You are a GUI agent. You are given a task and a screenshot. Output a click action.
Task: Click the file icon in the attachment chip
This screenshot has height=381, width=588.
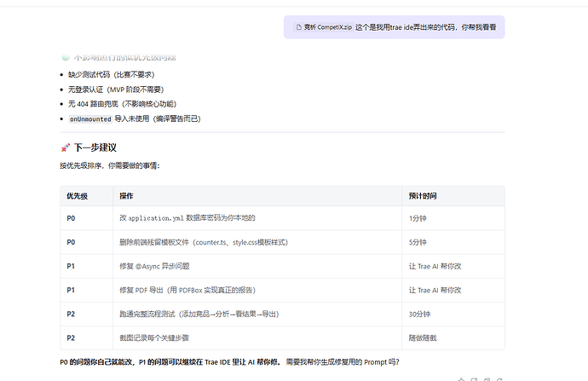[x=298, y=27]
